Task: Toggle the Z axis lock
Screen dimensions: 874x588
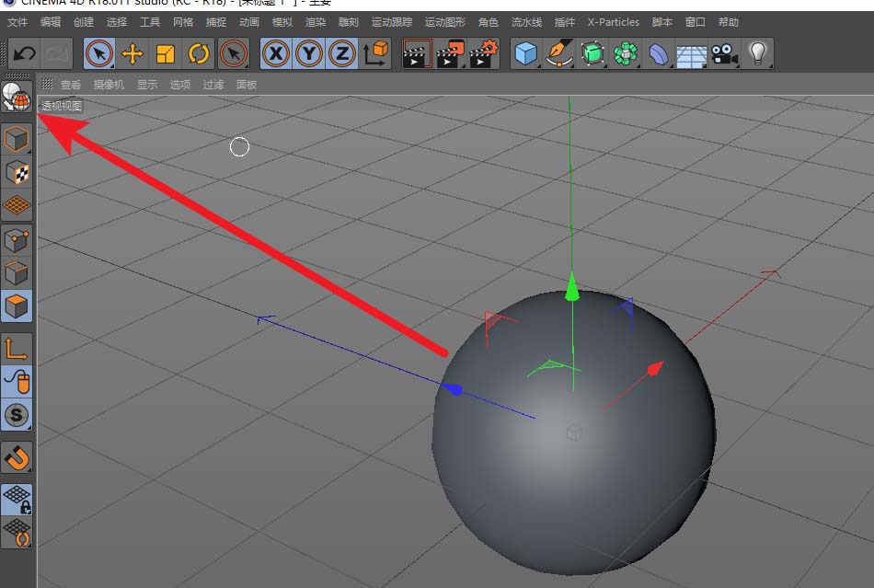Action: (341, 54)
